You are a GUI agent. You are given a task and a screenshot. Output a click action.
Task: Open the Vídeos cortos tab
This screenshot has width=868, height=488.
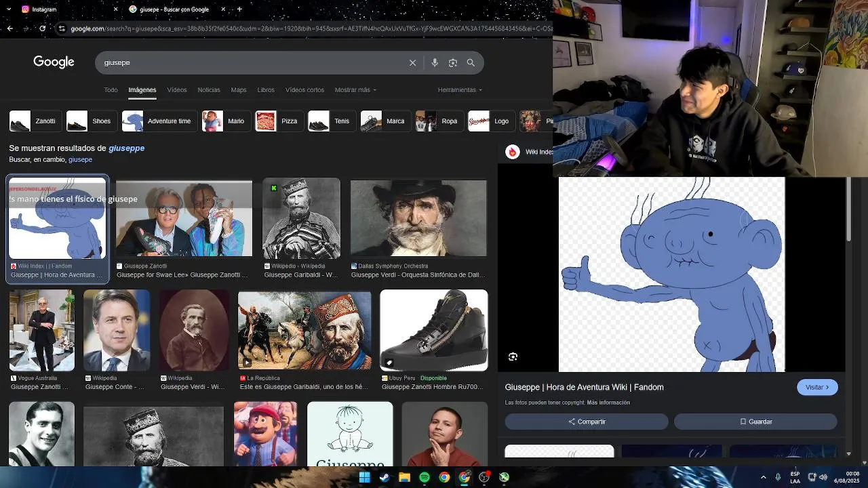[x=304, y=89]
